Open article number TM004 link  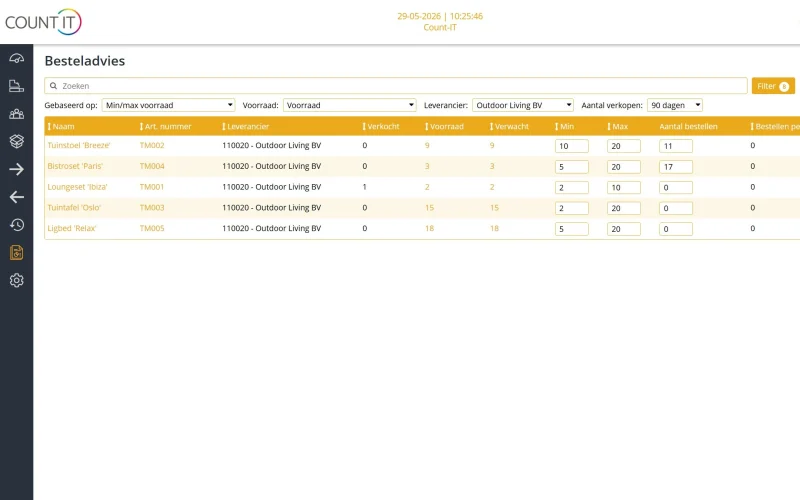(x=152, y=166)
